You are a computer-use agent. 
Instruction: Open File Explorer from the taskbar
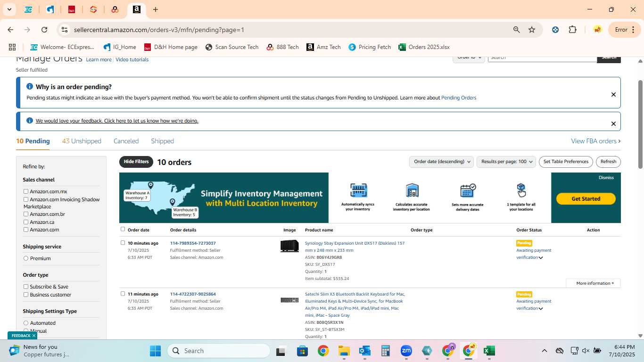coord(344,351)
